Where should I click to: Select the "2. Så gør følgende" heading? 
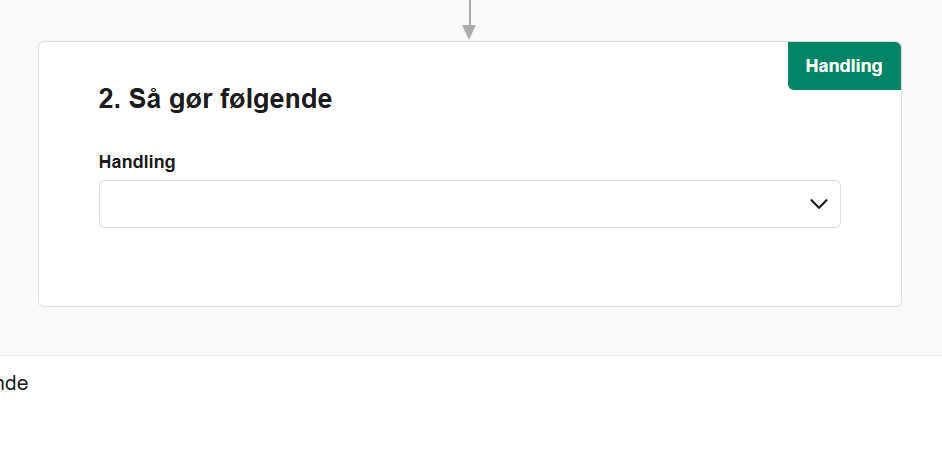click(x=215, y=99)
